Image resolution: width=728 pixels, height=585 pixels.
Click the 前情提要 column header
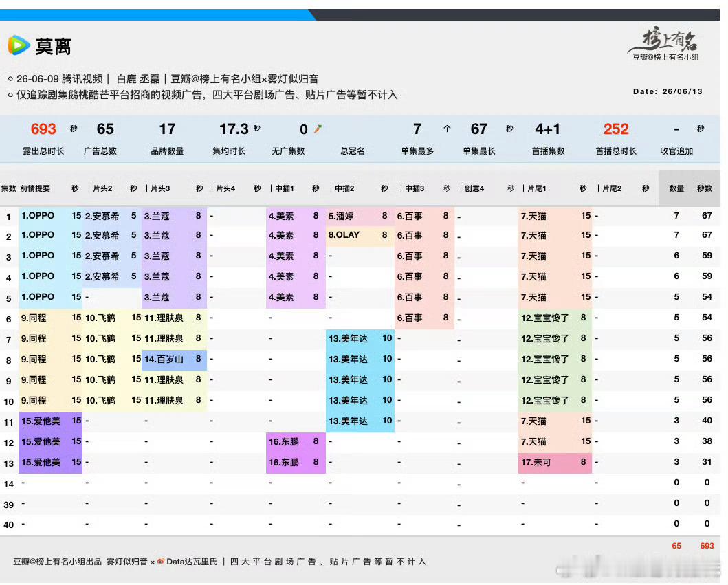35,188
